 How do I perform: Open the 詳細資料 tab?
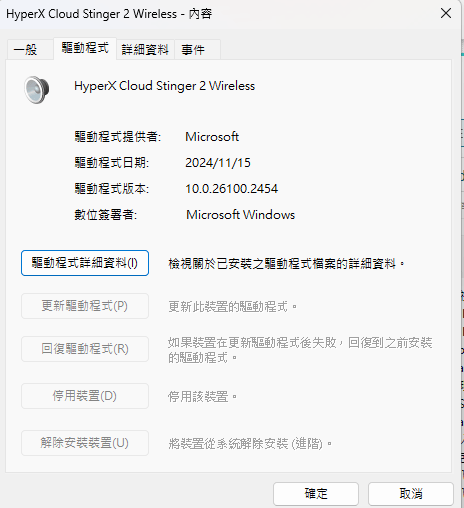point(145,50)
